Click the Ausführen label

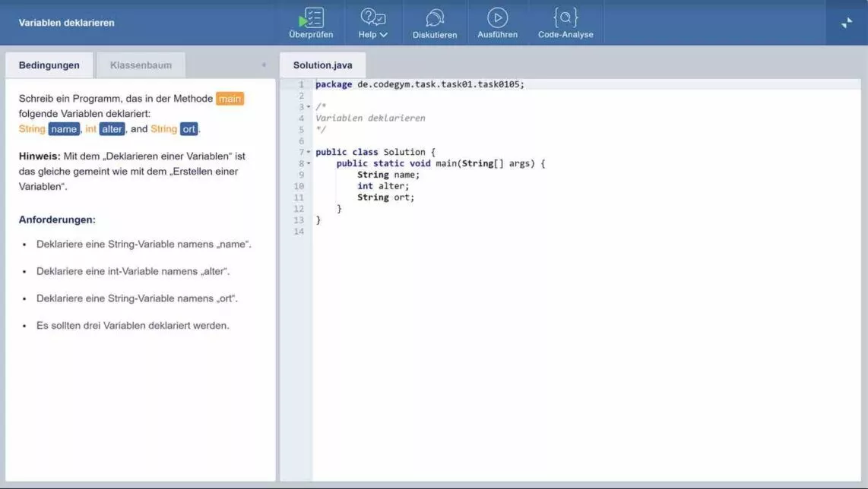click(x=497, y=35)
